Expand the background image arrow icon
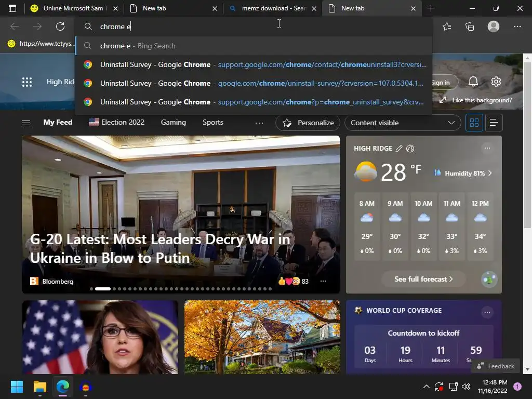This screenshot has width=532, height=399. click(443, 100)
